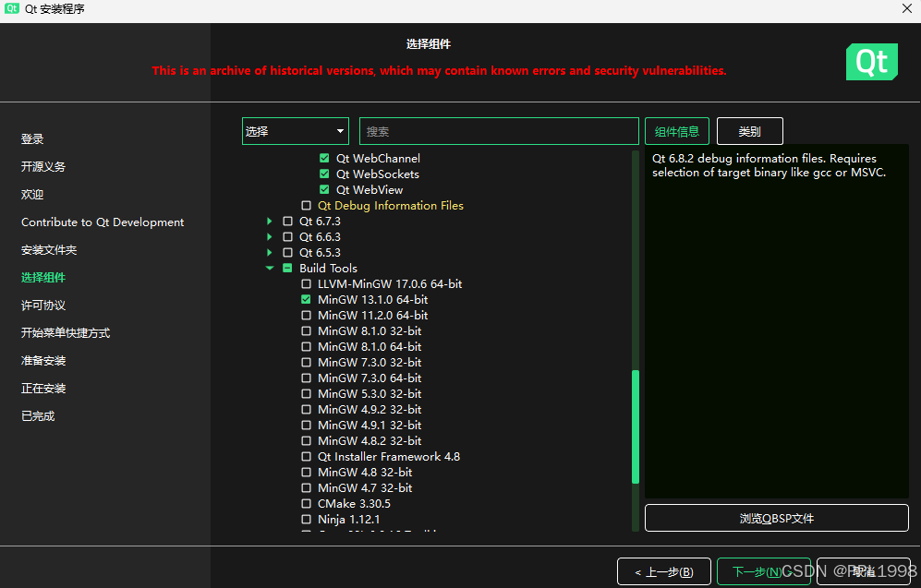Select the 登录 step in sidebar
The image size is (921, 588).
[x=32, y=139]
